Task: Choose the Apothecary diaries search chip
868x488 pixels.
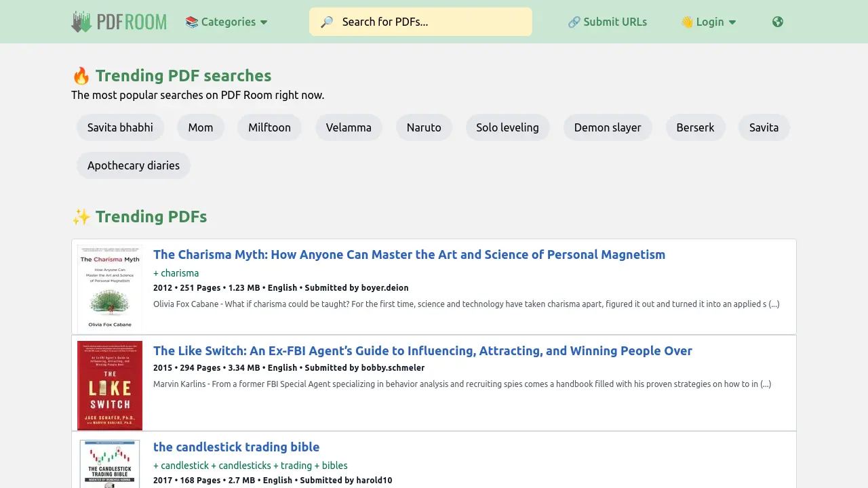Action: click(134, 165)
